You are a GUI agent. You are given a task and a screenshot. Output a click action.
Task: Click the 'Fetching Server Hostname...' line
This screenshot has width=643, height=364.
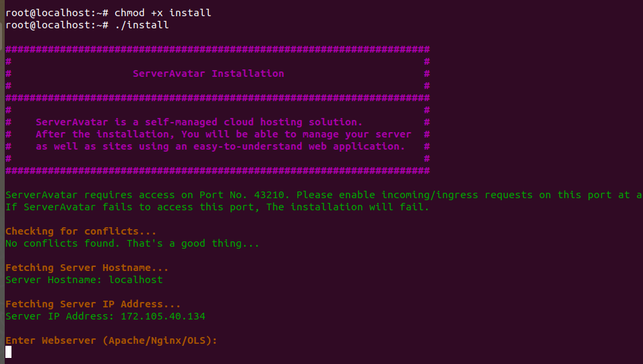pyautogui.click(x=87, y=268)
